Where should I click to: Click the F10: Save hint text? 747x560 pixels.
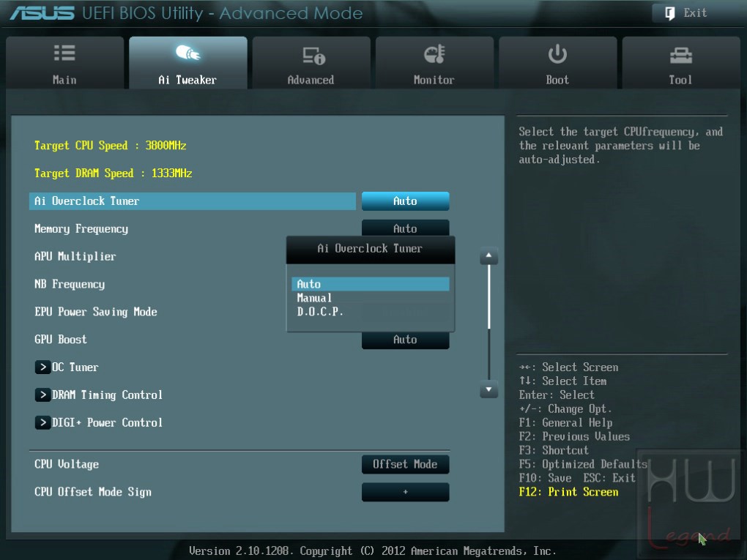545,478
